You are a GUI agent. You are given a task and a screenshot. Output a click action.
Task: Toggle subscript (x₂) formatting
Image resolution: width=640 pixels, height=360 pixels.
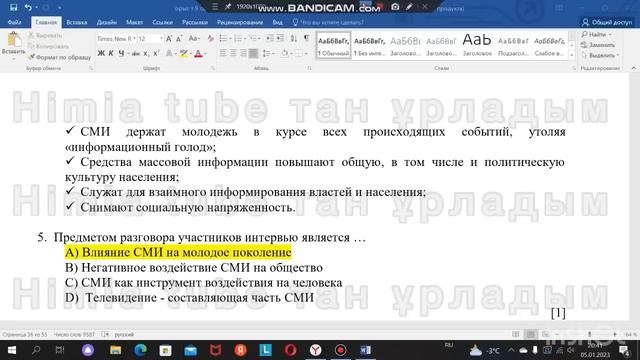pyautogui.click(x=146, y=53)
